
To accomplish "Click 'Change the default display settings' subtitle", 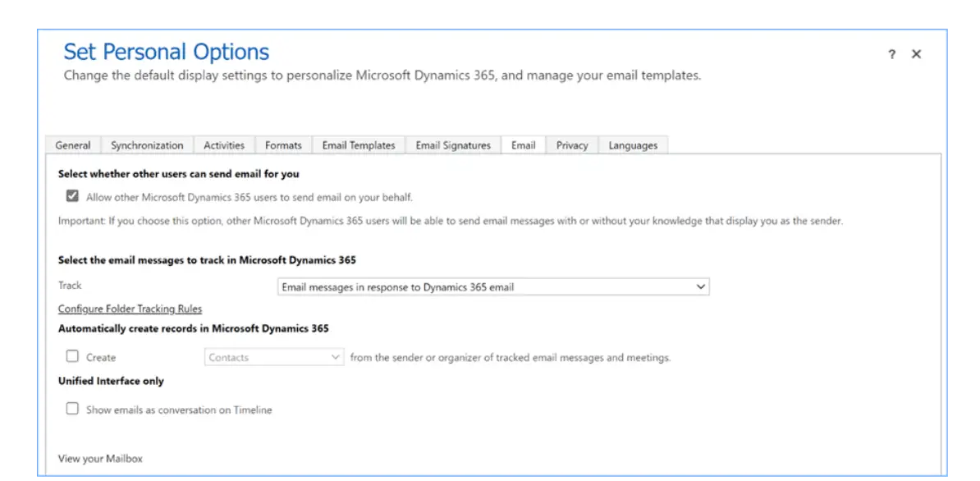I will pos(382,76).
